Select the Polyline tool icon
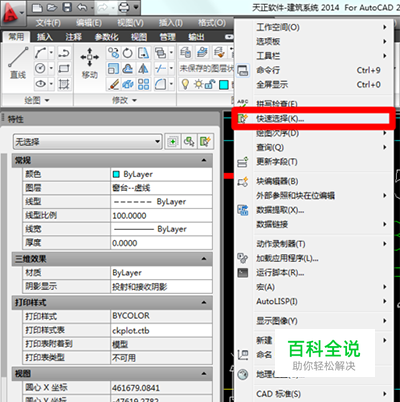400x402 pixels. click(64, 53)
